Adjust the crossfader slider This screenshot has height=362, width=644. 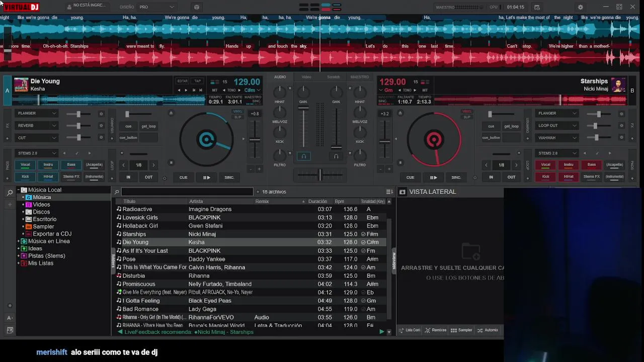click(320, 175)
